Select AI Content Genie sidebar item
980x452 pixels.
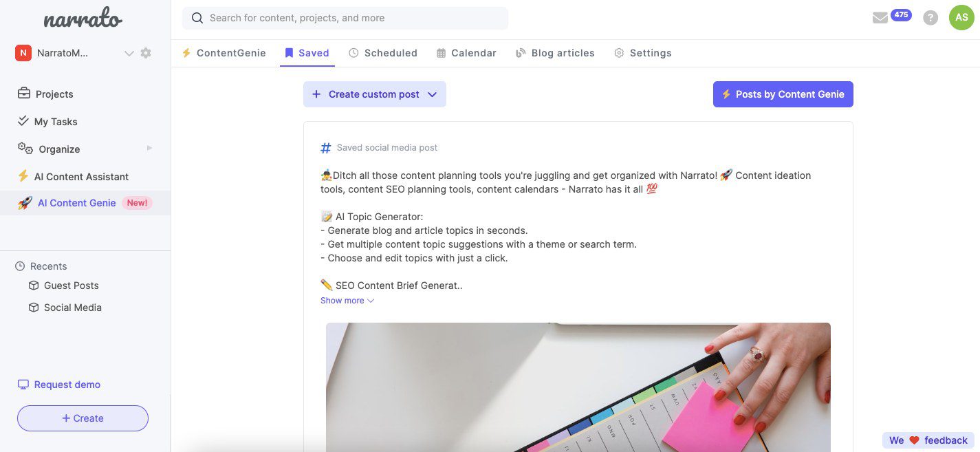tap(85, 203)
